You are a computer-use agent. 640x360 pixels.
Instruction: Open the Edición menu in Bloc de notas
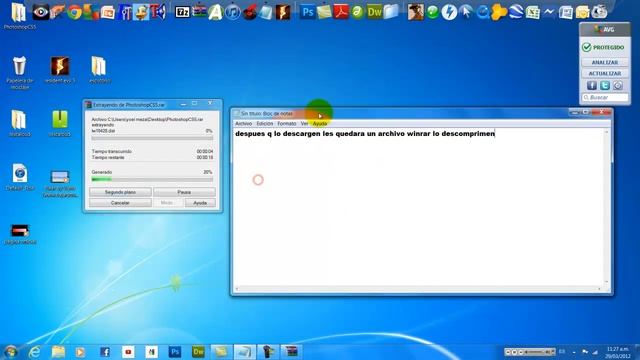pos(264,123)
